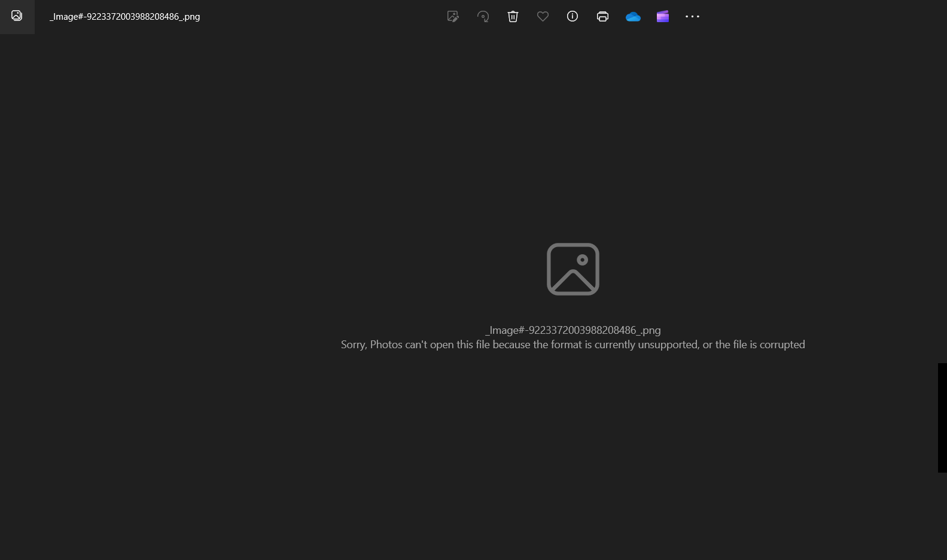Show file info using the info icon
The width and height of the screenshot is (947, 560).
(573, 17)
